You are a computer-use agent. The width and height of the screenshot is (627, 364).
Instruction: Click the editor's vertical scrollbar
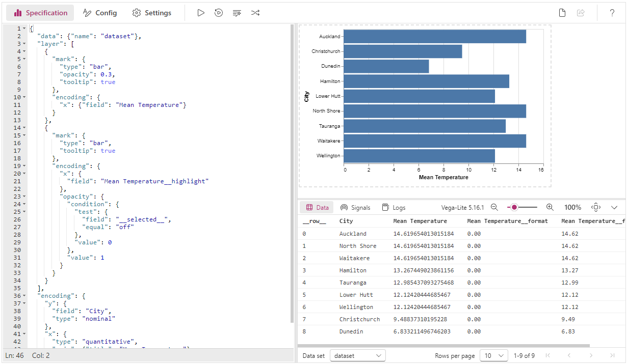click(292, 173)
